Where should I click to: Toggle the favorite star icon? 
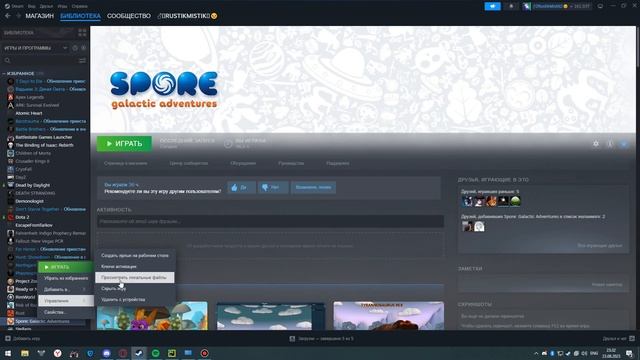click(624, 144)
